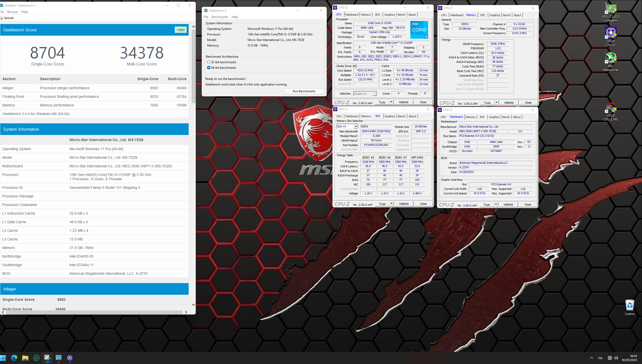Click the Windows Start button on taskbar
The width and height of the screenshot is (642, 364).
tap(3, 358)
